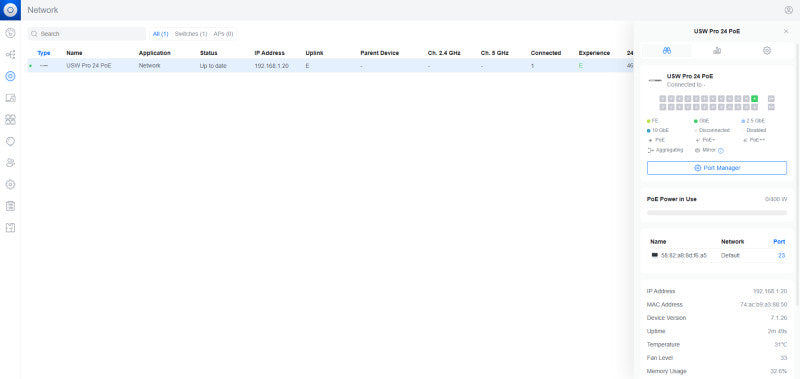Open port 23 link in client list

[781, 255]
